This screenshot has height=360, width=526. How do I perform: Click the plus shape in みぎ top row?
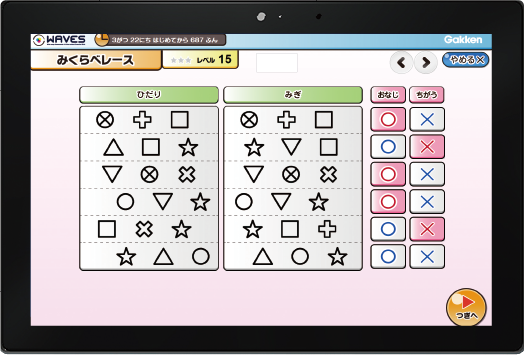coord(286,120)
